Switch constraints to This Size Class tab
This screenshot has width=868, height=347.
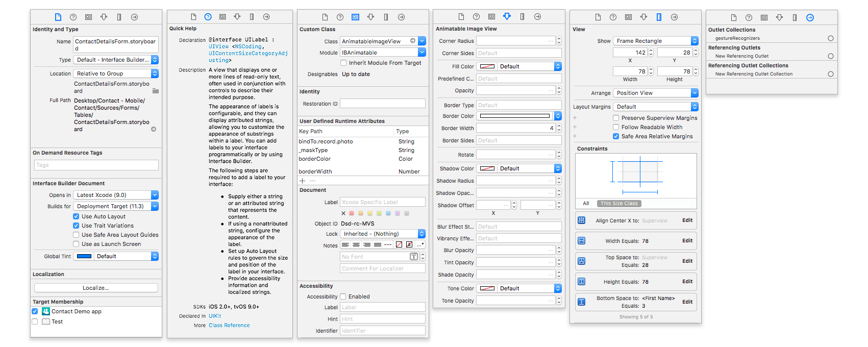pyautogui.click(x=619, y=204)
